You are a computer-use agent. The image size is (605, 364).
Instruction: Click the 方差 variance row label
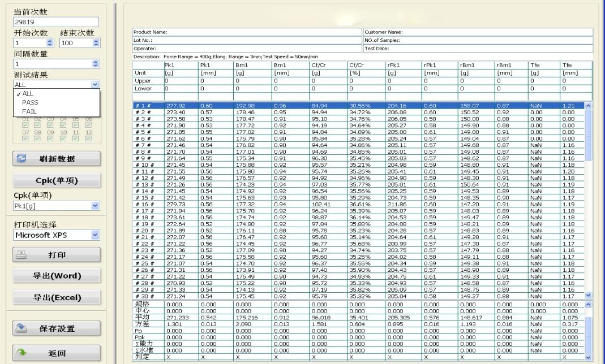[x=142, y=324]
